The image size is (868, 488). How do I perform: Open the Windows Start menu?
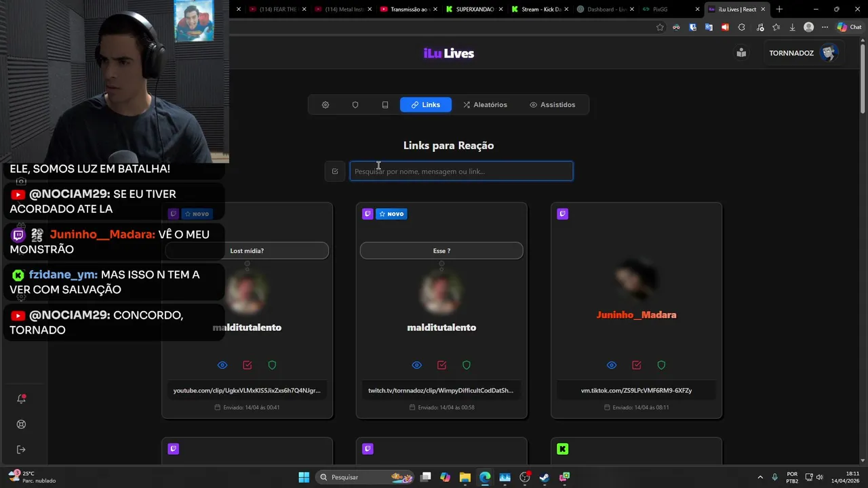[304, 477]
